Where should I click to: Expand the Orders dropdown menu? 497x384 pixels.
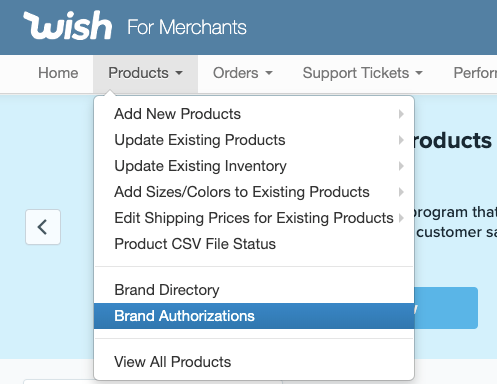[x=243, y=73]
